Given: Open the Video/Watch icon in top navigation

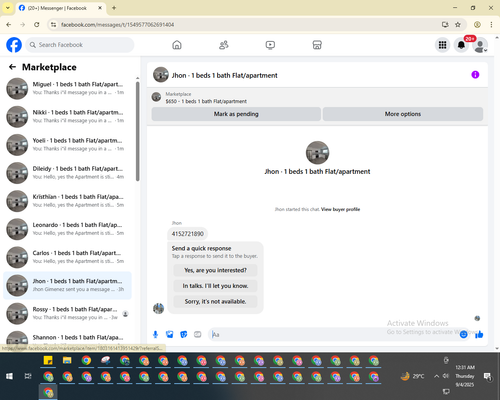Looking at the screenshot, I should [x=270, y=45].
